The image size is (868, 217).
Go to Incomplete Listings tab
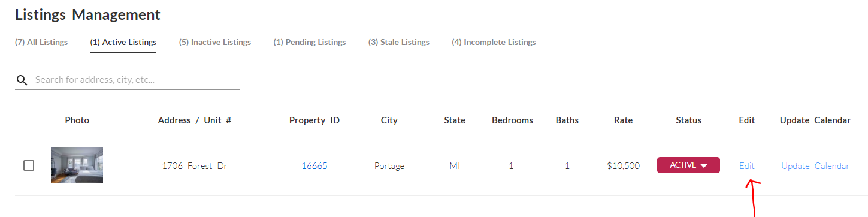(x=494, y=42)
